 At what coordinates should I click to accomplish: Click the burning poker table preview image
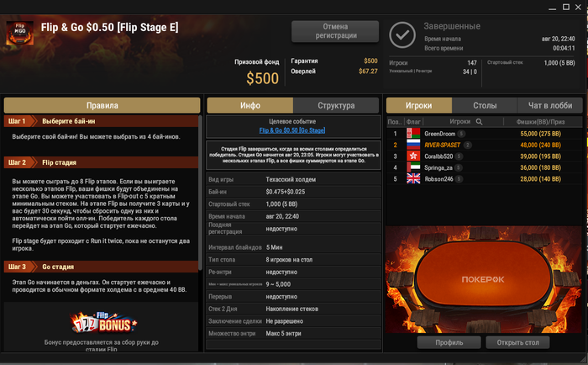[x=483, y=279]
